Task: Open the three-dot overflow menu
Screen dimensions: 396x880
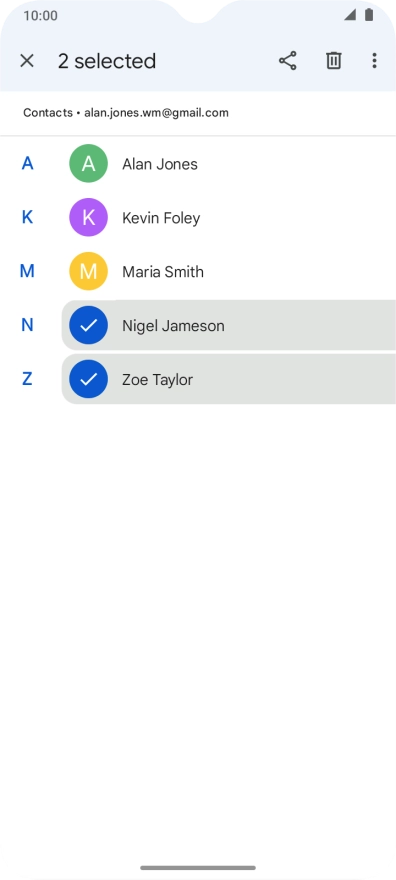Action: coord(374,61)
